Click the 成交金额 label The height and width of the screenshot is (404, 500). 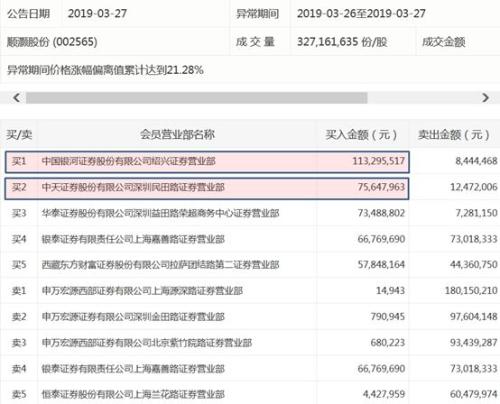tap(444, 42)
